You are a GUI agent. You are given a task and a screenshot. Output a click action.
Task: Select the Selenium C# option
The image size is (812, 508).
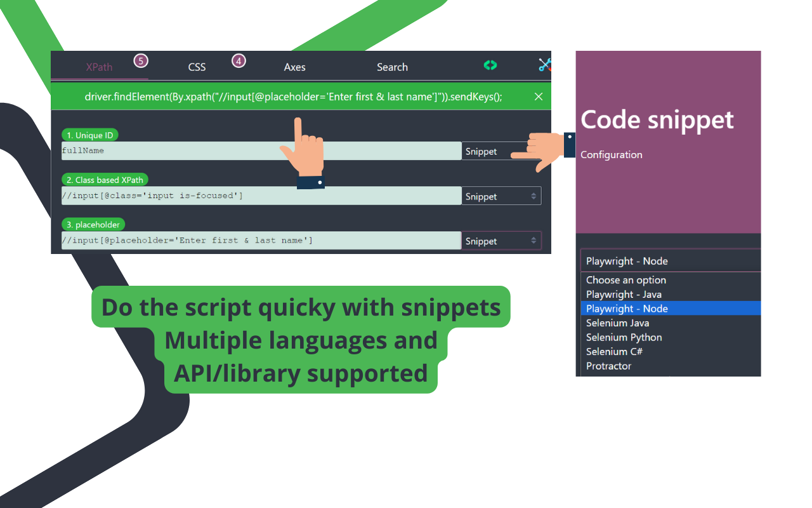pyautogui.click(x=614, y=352)
